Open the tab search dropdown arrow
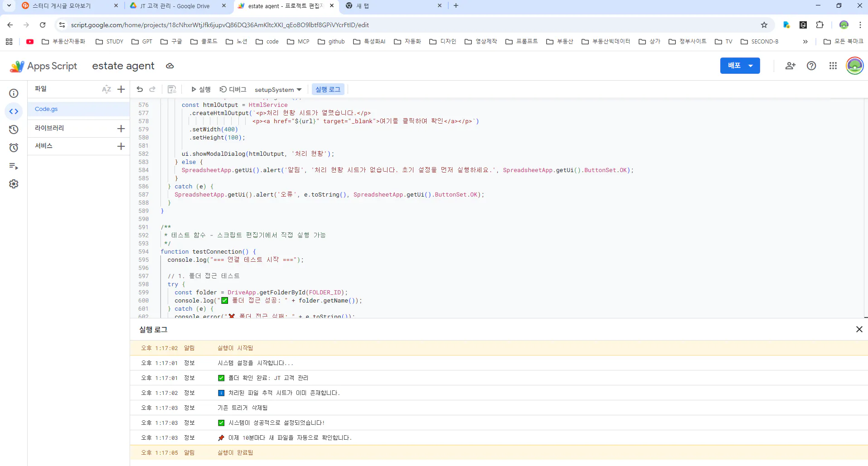This screenshot has width=868, height=466. click(9, 6)
